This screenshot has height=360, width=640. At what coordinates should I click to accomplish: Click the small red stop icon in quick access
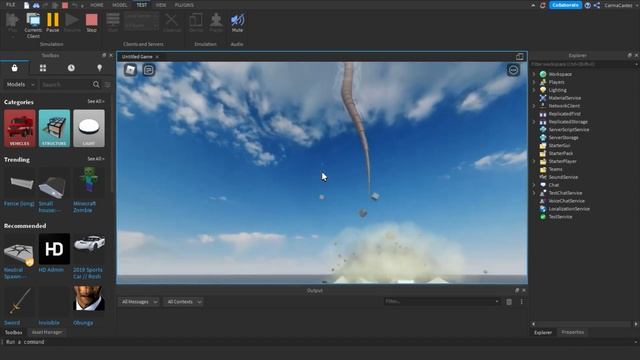pyautogui.click(x=65, y=5)
